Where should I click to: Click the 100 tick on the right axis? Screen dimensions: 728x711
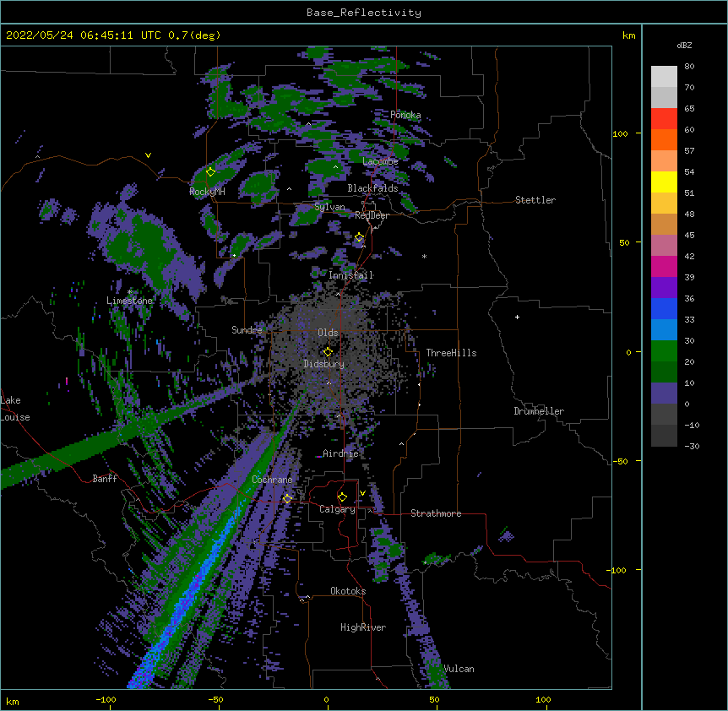pos(620,133)
